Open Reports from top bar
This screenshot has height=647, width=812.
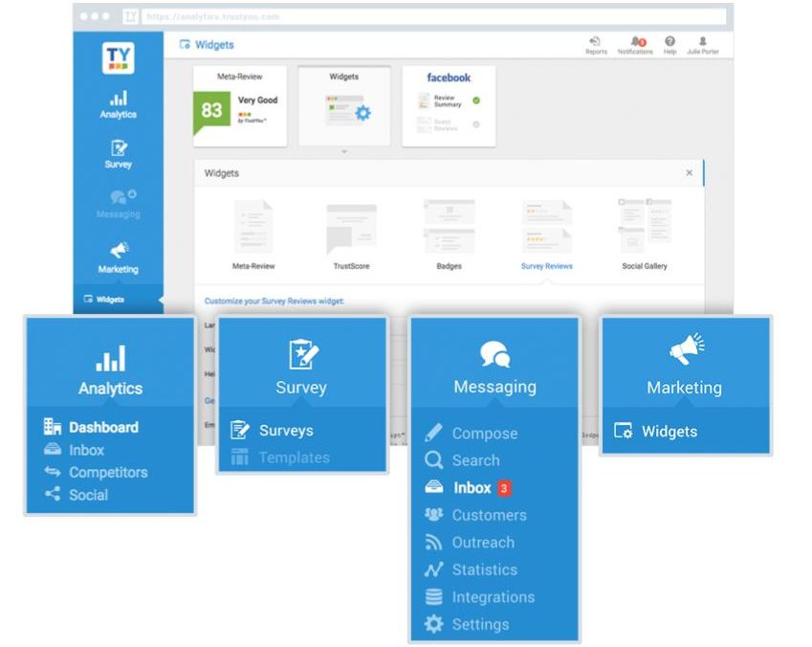tap(596, 45)
